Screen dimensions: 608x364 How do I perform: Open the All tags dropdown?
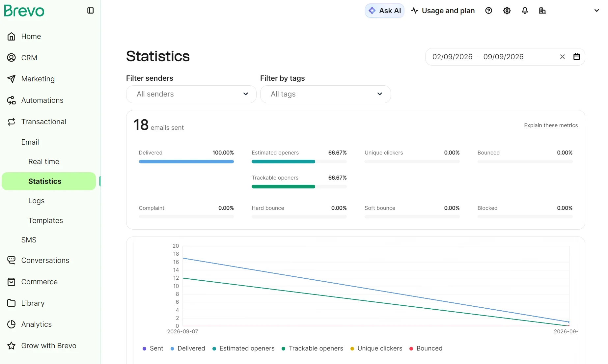tap(325, 94)
